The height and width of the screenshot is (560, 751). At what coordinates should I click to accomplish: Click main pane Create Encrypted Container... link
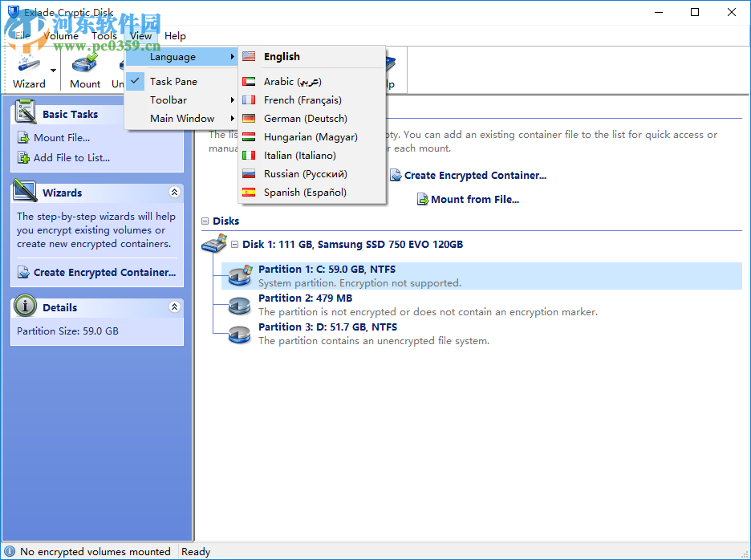(475, 176)
